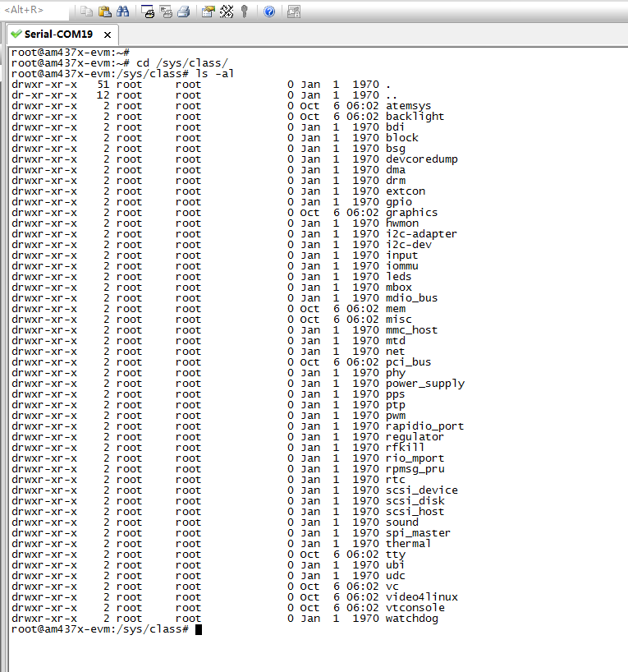This screenshot has width=628, height=672.
Task: Click the 'rtc' directory entry
Action: [x=396, y=480]
